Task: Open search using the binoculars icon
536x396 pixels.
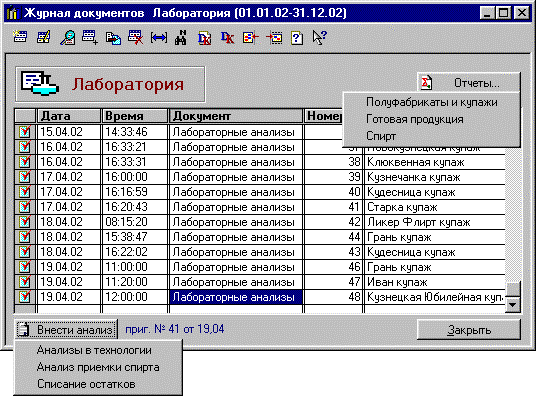Action: (181, 37)
